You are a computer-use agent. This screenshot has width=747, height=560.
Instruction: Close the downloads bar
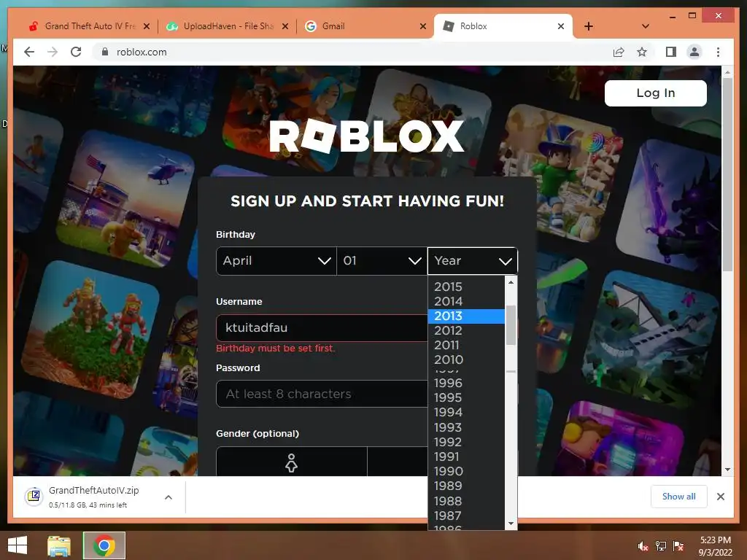pos(720,497)
